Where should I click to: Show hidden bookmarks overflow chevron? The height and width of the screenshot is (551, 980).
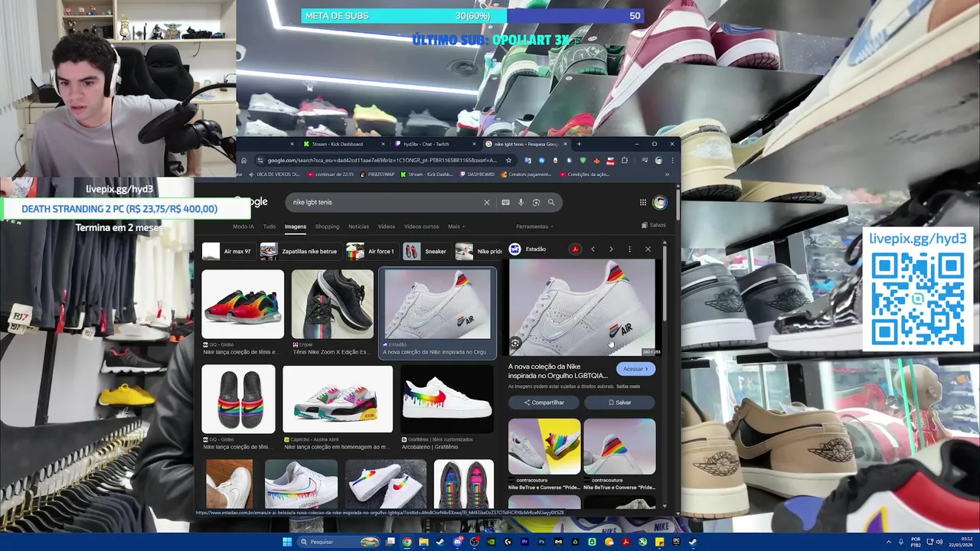click(667, 174)
